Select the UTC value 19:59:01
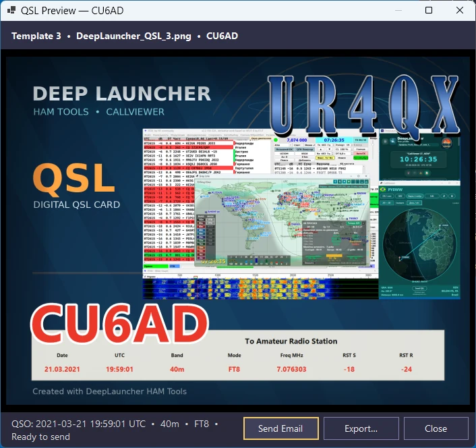The width and height of the screenshot is (476, 448). pos(119,369)
